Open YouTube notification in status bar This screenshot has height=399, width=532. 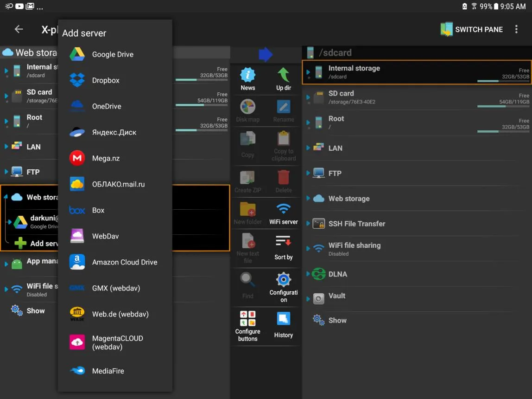(19, 6)
